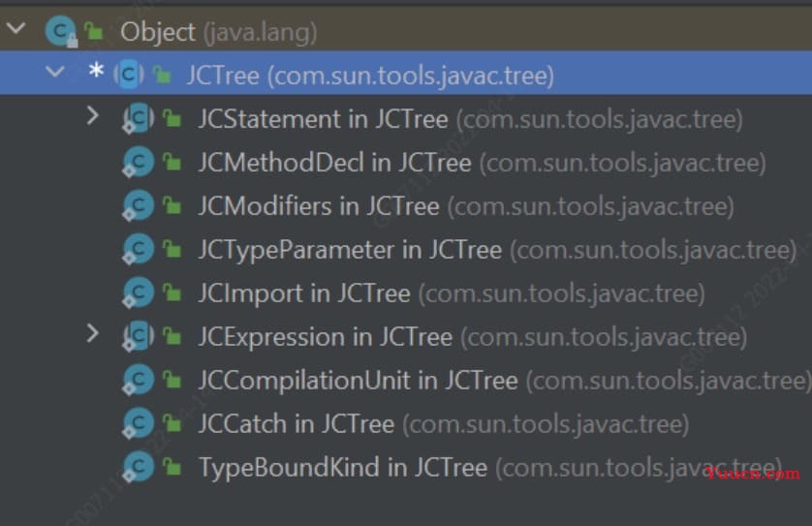This screenshot has height=526, width=812.
Task: Click the public lock icon beside JCImport
Action: [172, 293]
